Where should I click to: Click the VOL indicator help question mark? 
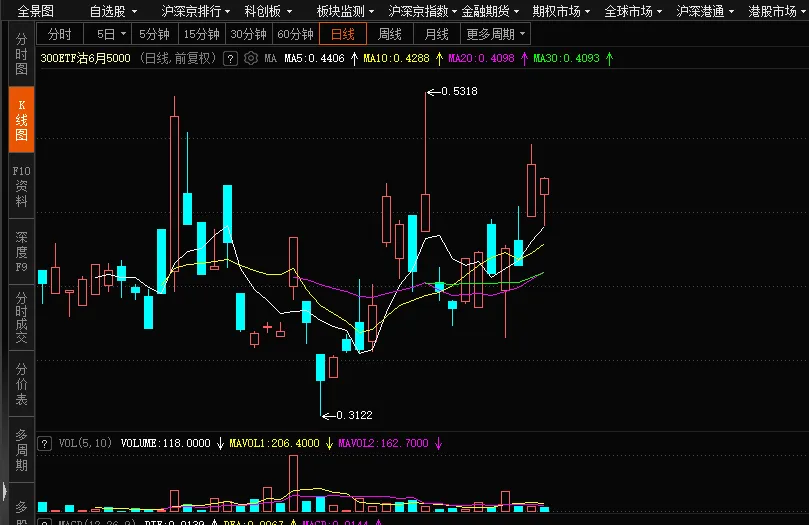point(45,444)
